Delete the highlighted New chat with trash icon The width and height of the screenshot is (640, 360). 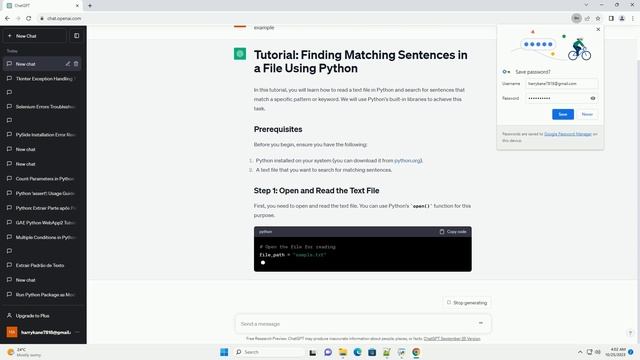pos(76,64)
